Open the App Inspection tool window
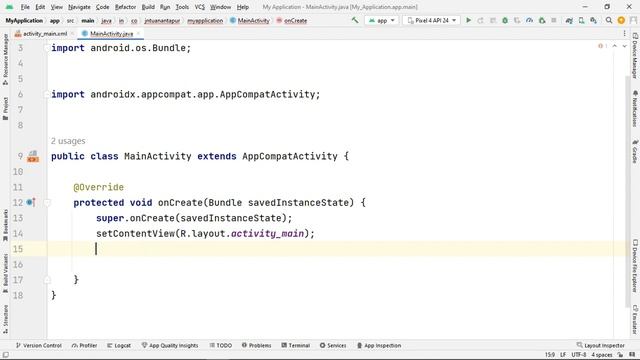 pyautogui.click(x=379, y=345)
